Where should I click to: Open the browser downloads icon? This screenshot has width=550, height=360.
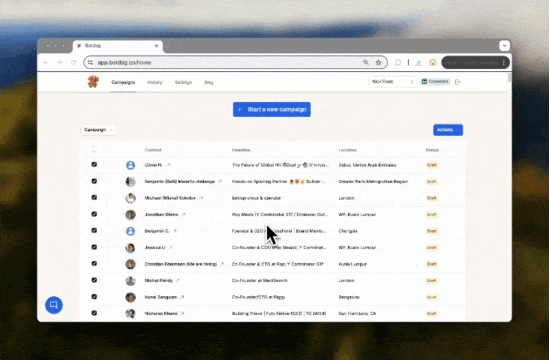pyautogui.click(x=418, y=62)
